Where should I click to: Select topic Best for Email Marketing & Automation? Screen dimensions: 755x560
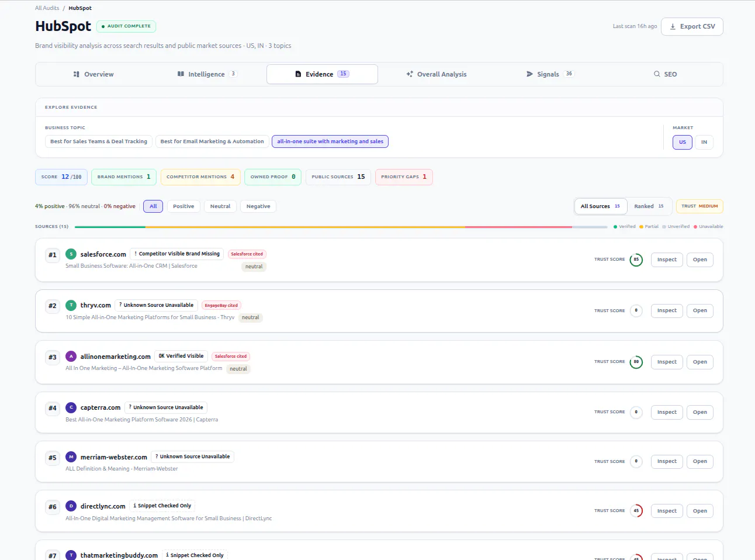(x=212, y=141)
